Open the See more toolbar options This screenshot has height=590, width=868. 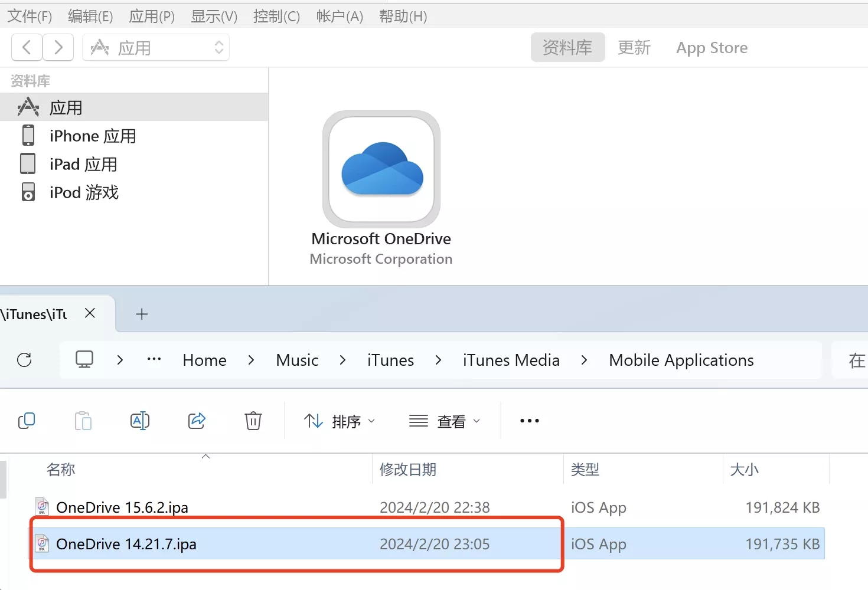coord(530,421)
